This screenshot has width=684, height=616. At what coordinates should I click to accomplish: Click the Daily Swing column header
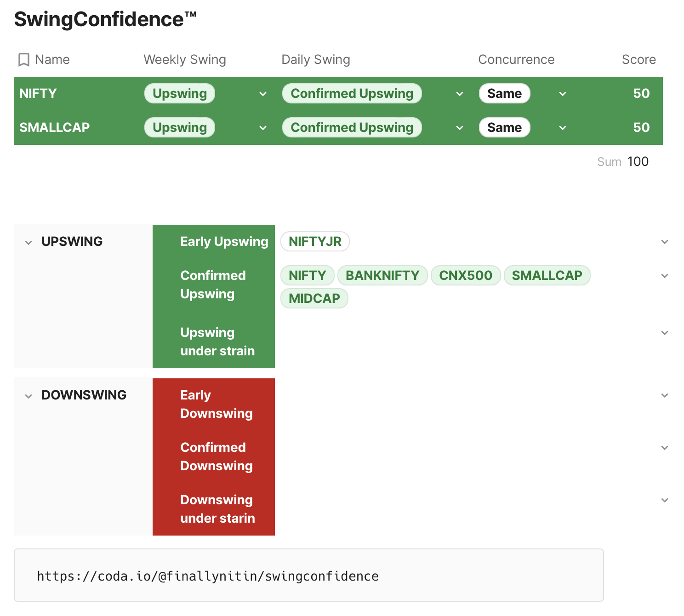pyautogui.click(x=316, y=60)
